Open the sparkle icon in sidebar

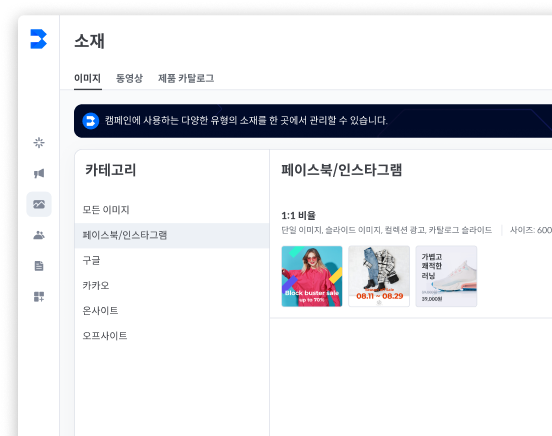(x=39, y=143)
